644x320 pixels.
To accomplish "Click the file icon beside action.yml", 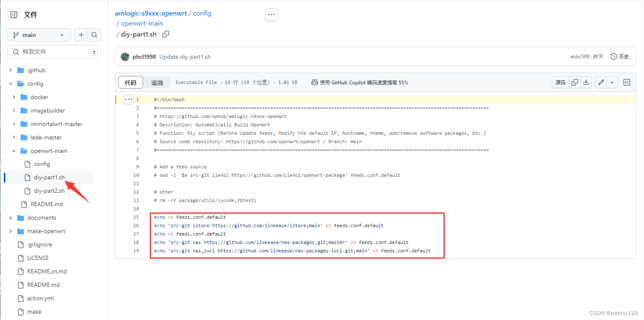I will point(21,298).
